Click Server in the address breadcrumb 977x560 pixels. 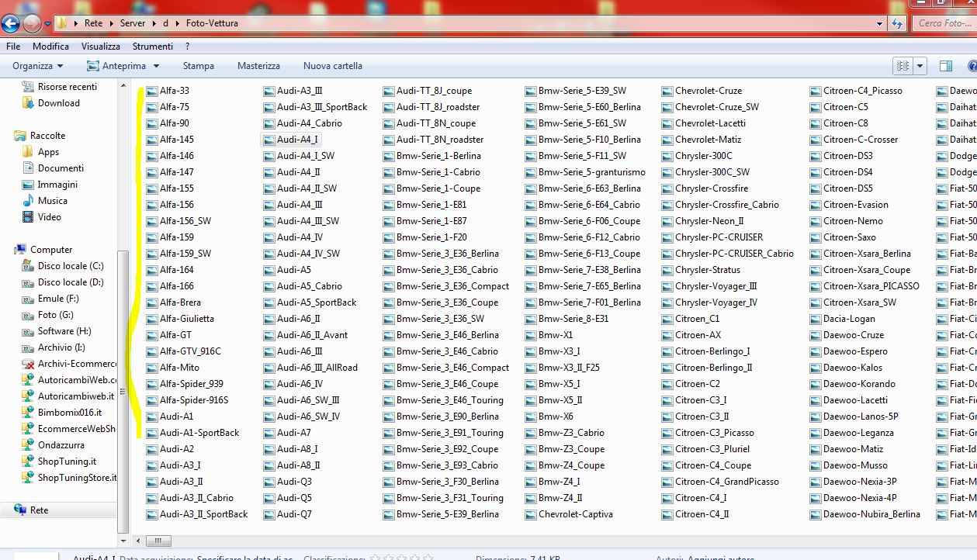point(133,23)
